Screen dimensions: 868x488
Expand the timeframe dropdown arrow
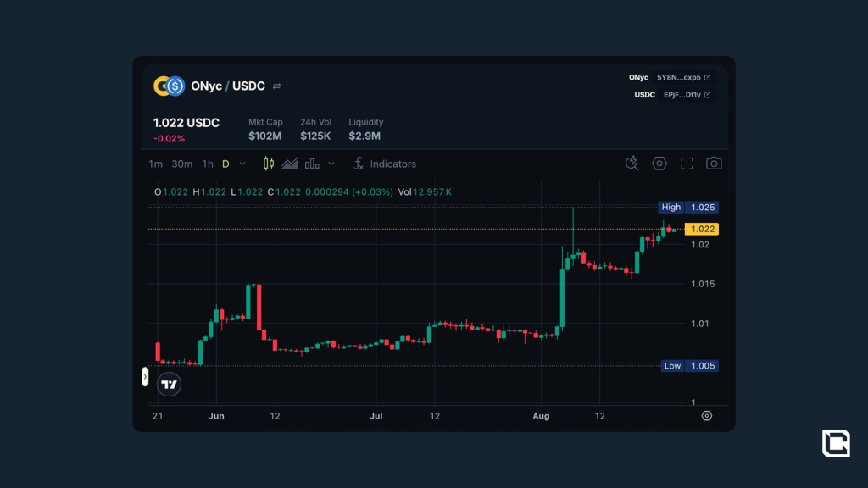coord(242,164)
